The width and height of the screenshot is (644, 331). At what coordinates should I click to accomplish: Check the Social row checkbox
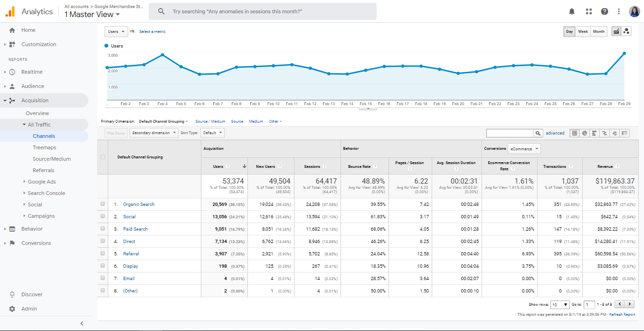tap(103, 216)
